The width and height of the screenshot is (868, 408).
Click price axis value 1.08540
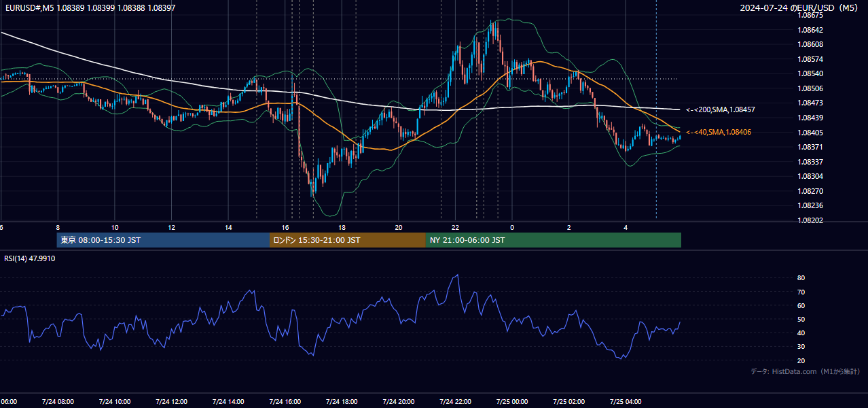(811, 73)
